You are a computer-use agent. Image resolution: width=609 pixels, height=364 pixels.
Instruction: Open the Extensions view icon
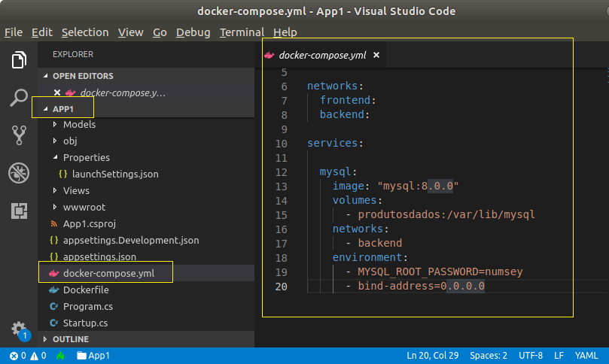click(19, 211)
